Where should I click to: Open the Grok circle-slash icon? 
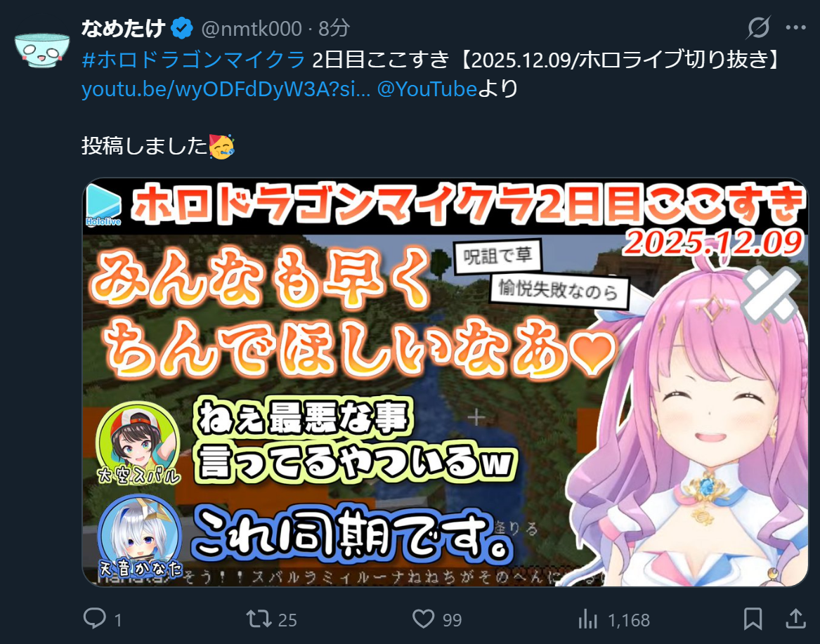(757, 27)
